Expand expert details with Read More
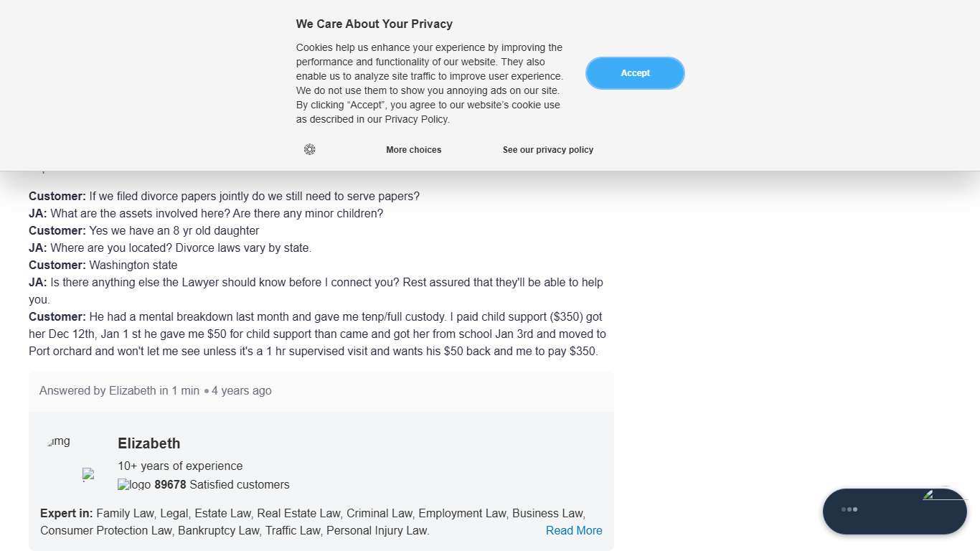The width and height of the screenshot is (980, 551). [x=573, y=531]
